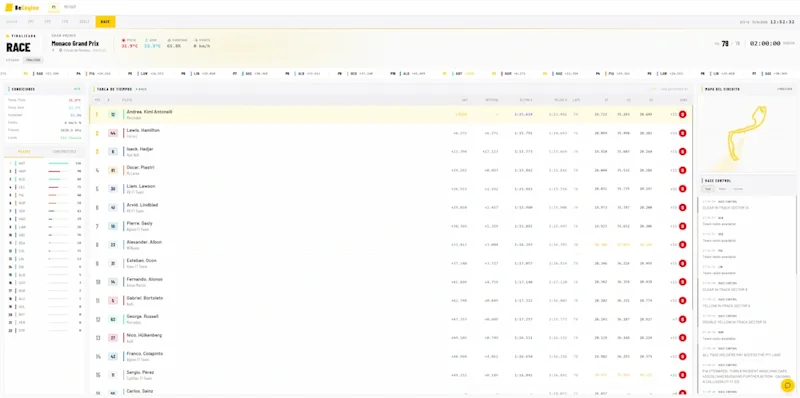The height and width of the screenshot is (398, 800).
Task: Click the red tyre icon in Gabriel Bortoleto's row
Action: pos(683,301)
